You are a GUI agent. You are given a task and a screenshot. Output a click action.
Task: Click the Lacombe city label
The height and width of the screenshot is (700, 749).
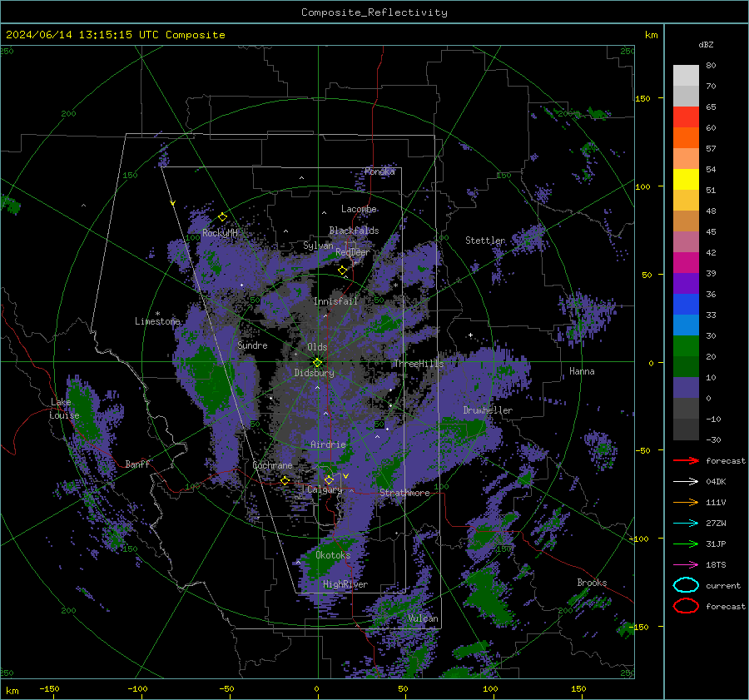(x=359, y=209)
